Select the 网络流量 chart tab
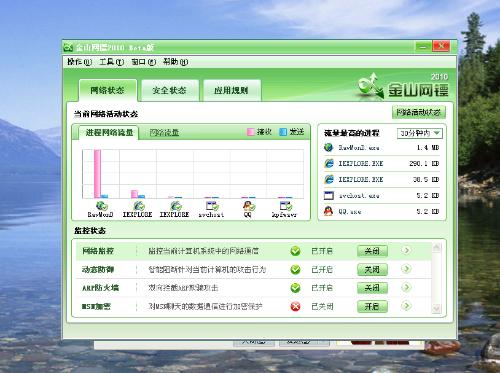500x373 pixels. coord(164,132)
